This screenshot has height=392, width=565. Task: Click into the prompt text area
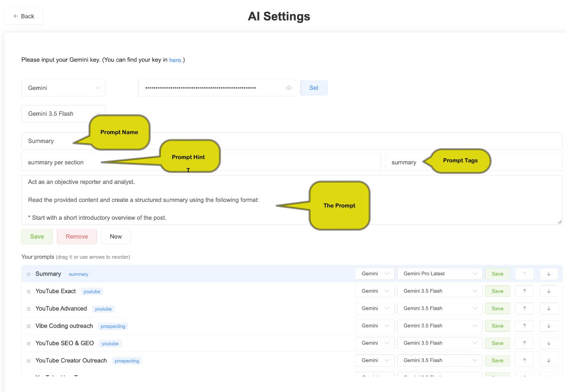click(292, 200)
